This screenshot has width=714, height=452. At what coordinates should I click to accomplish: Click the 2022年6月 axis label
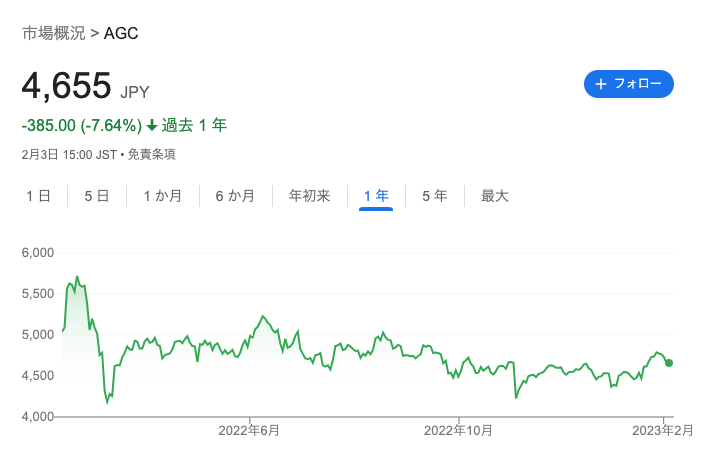[249, 430]
